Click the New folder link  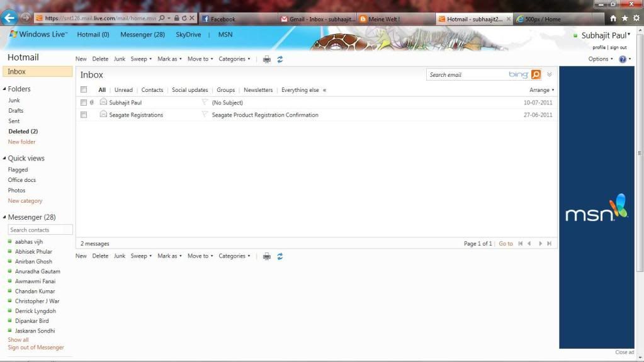22,142
